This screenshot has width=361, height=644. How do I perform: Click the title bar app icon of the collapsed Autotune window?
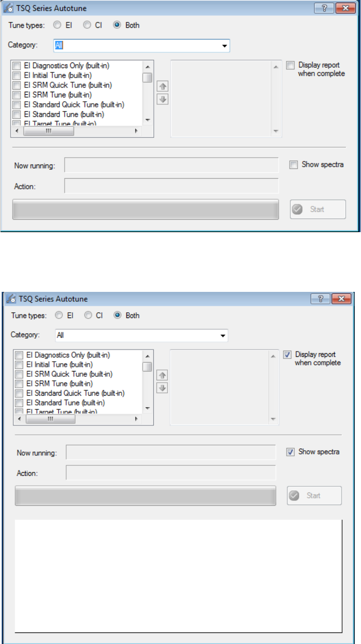coord(9,9)
